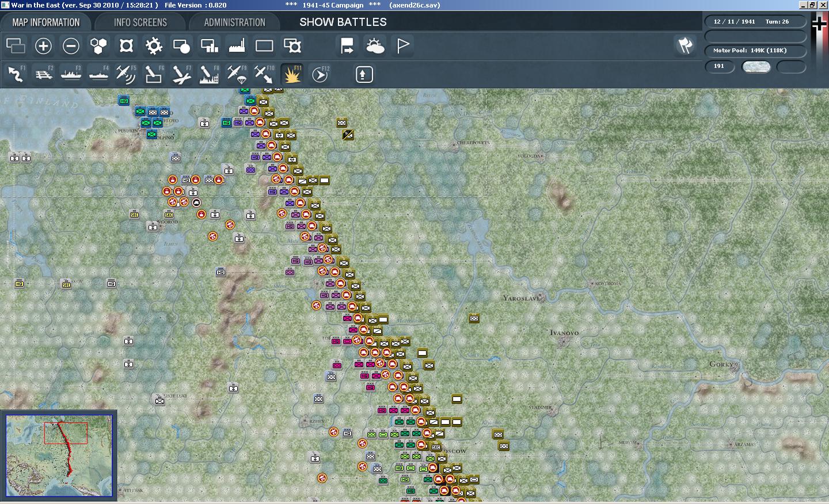Screen dimensions: 829x504
Task: Click the Show Battles heading
Action: 343,22
